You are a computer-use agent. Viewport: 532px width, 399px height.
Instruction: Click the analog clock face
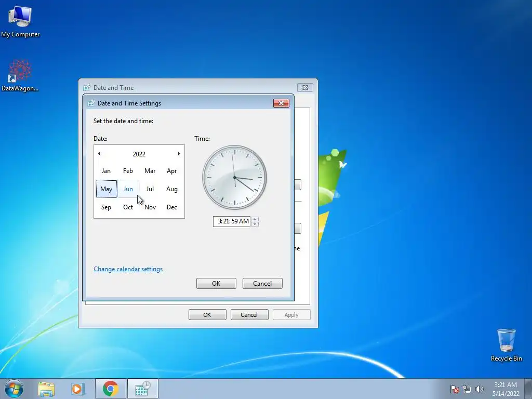click(234, 178)
